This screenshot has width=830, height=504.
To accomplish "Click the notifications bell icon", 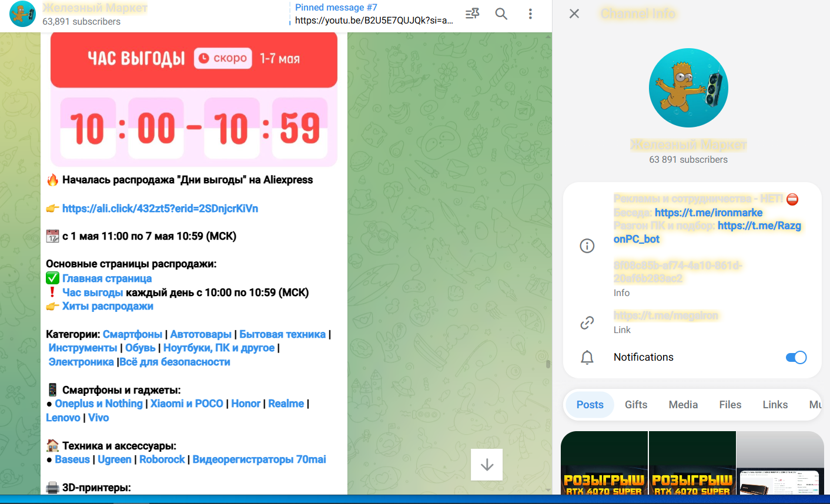I will 587,357.
